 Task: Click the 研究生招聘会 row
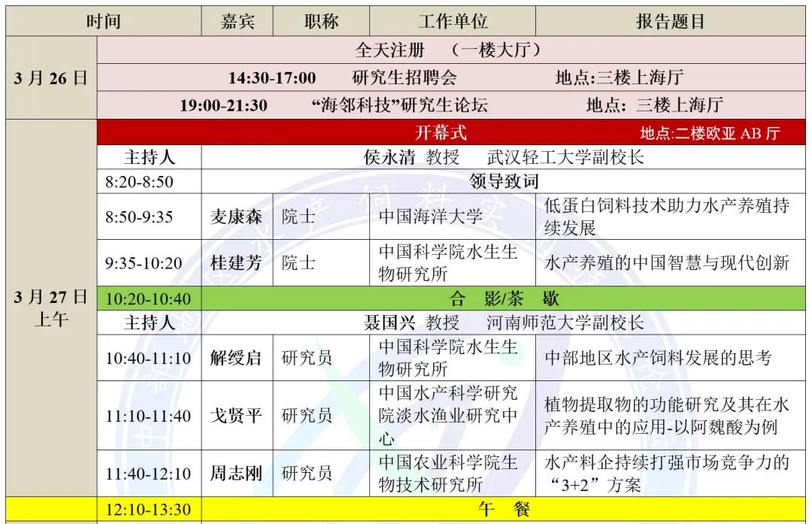(x=451, y=77)
